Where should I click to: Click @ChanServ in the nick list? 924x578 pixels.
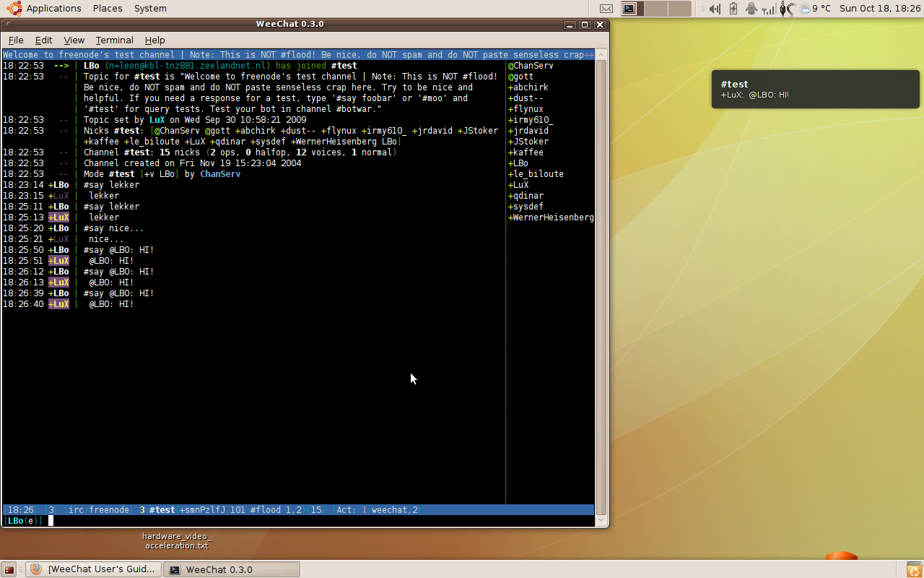tap(531, 66)
